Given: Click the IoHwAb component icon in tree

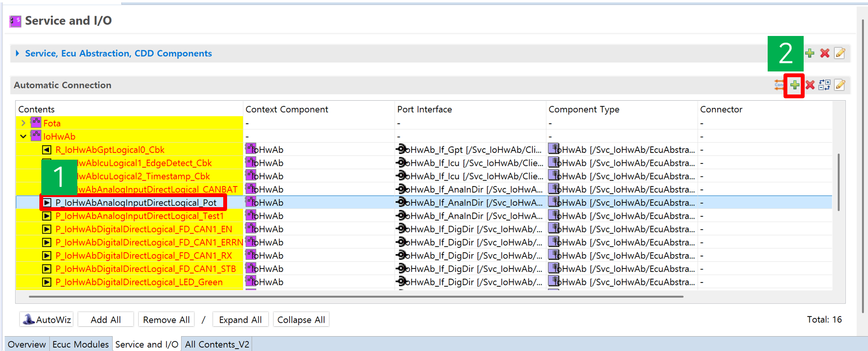Looking at the screenshot, I should click(36, 136).
